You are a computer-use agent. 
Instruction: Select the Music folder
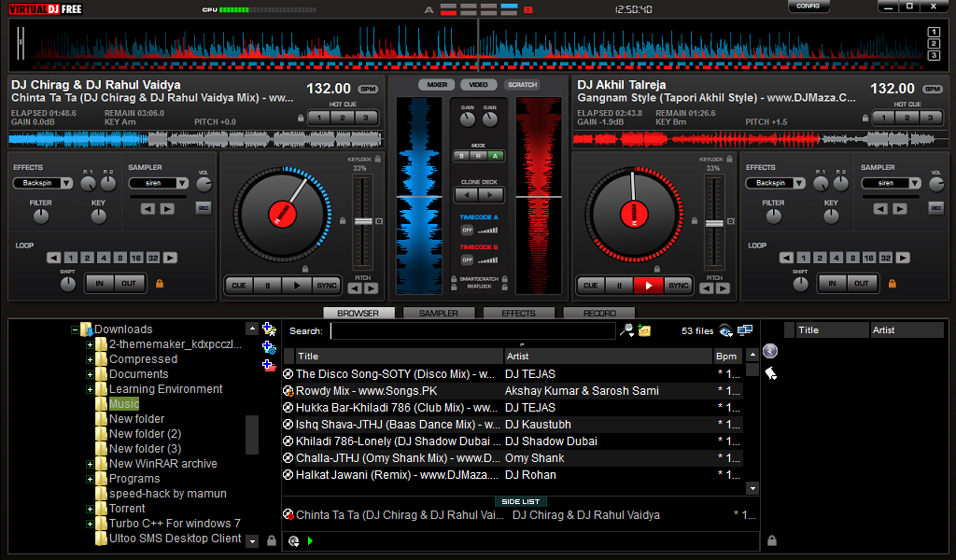pos(124,404)
